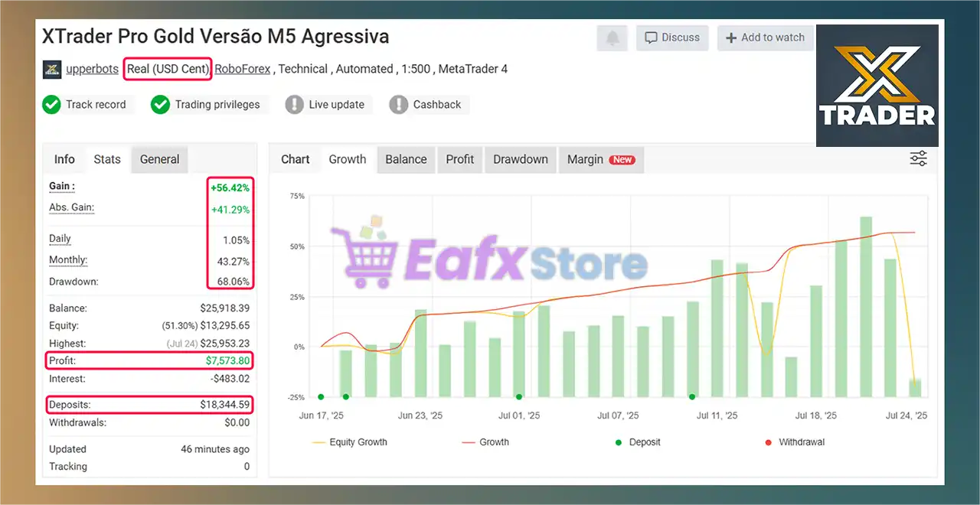Click the Cashback exclamation icon

tap(398, 105)
